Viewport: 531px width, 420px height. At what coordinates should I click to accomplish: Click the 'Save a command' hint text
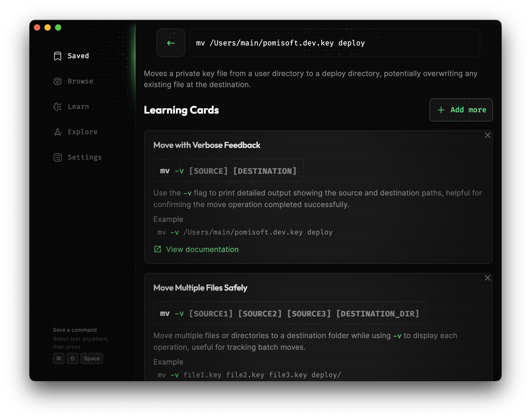[75, 330]
